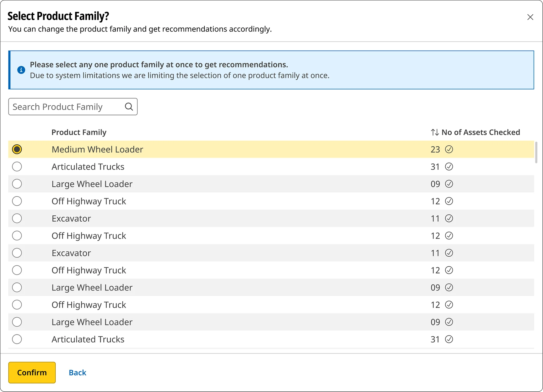Click check icon in Medium Wheel Loader row

[x=449, y=149]
